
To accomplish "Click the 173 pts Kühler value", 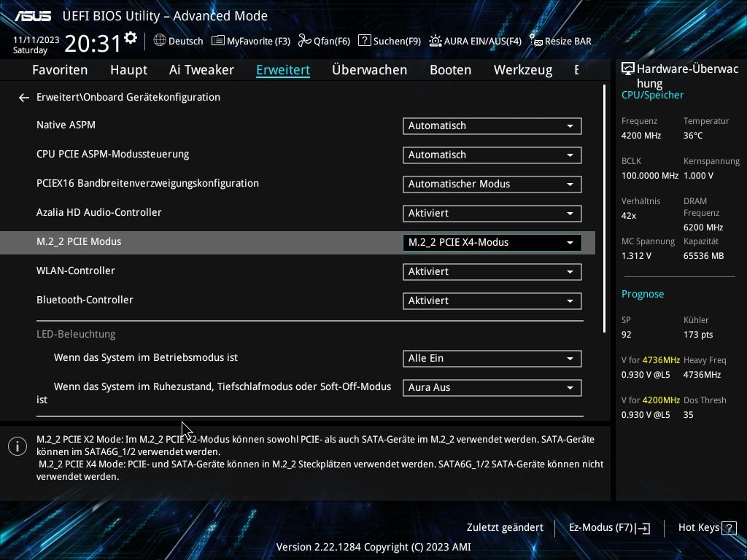I will coord(698,335).
